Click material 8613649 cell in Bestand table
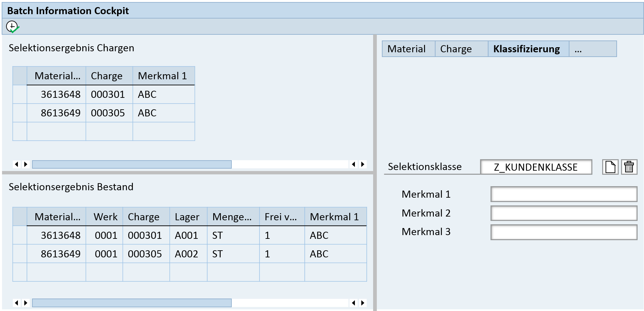This screenshot has width=644, height=311. pos(56,254)
